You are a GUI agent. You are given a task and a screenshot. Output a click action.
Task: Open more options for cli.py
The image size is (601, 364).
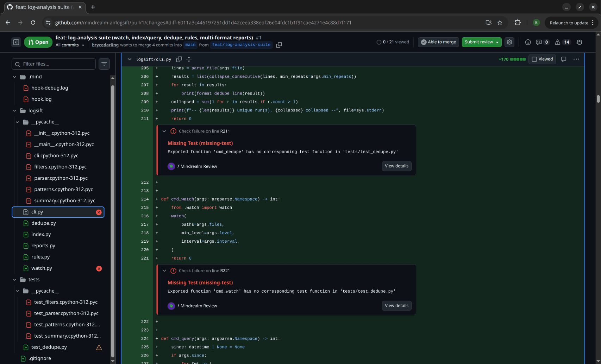[576, 59]
